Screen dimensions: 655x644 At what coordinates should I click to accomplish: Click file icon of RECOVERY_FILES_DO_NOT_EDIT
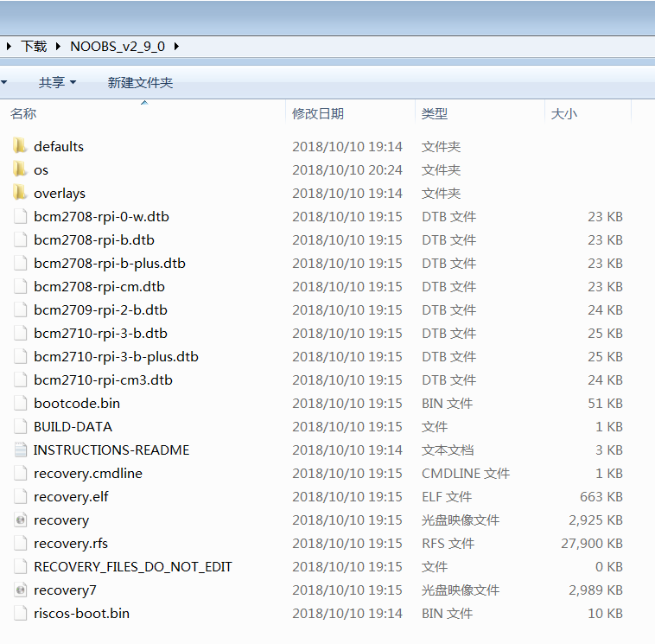click(x=20, y=567)
